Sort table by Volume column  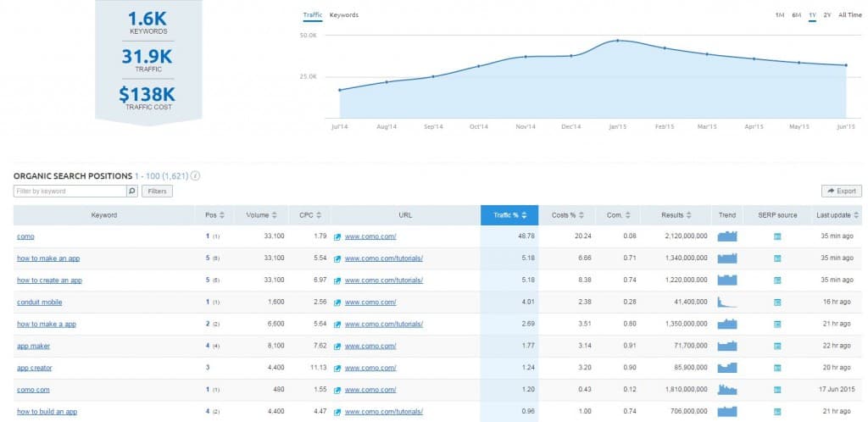pyautogui.click(x=261, y=215)
